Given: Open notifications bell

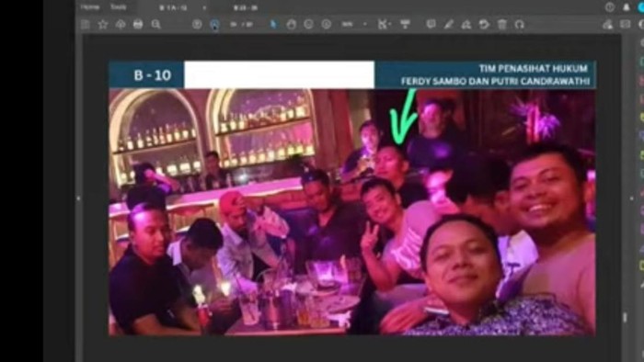Looking at the screenshot, I should pyautogui.click(x=627, y=7).
